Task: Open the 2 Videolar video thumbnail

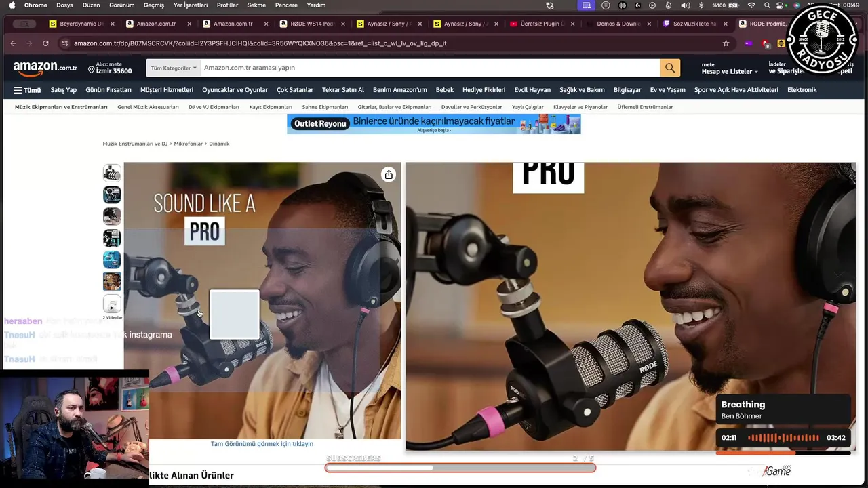Action: pos(112,304)
